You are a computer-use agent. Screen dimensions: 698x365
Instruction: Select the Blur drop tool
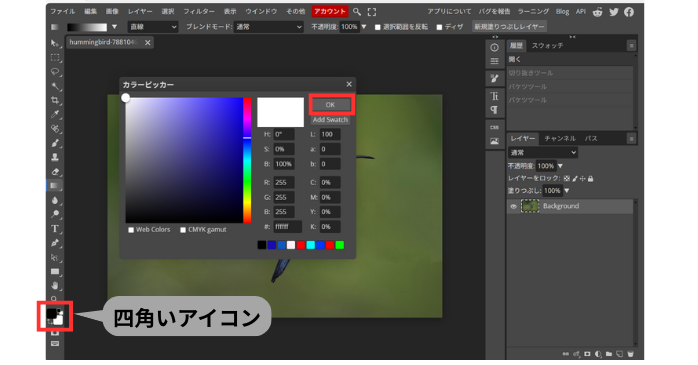55,200
